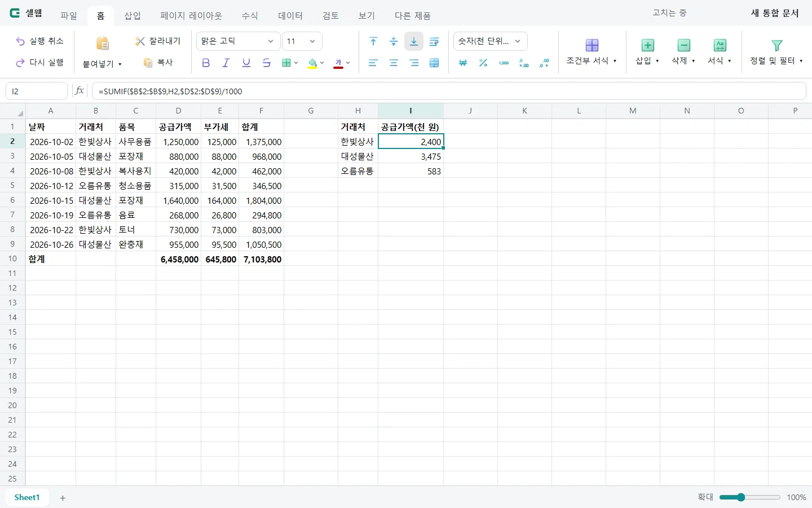Open 조건부 서식 options

[592, 52]
